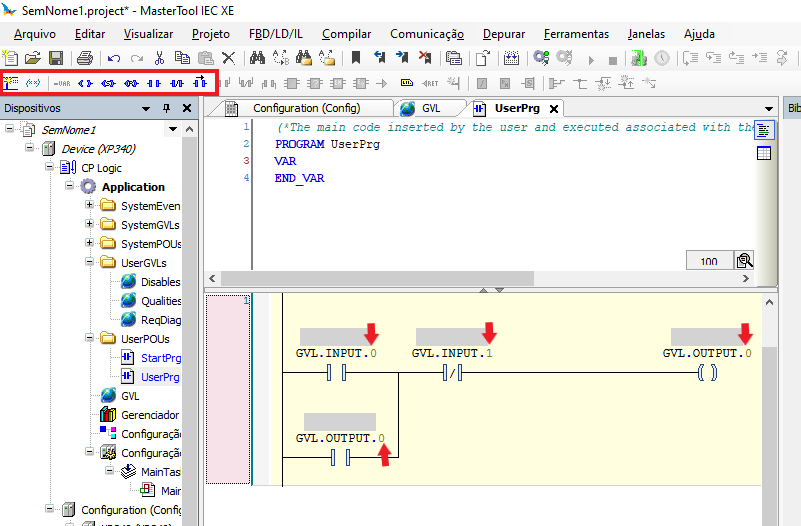Viewport: 801px width, 526px height.
Task: Click the Save project floppy disk icon
Action: 56,59
